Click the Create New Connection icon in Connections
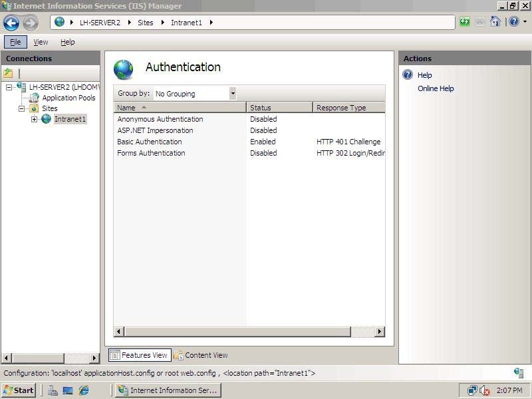This screenshot has width=532, height=399. [8, 73]
